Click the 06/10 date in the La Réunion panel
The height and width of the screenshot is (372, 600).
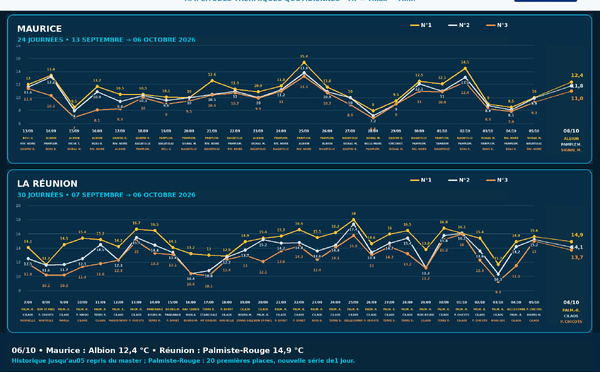click(571, 302)
